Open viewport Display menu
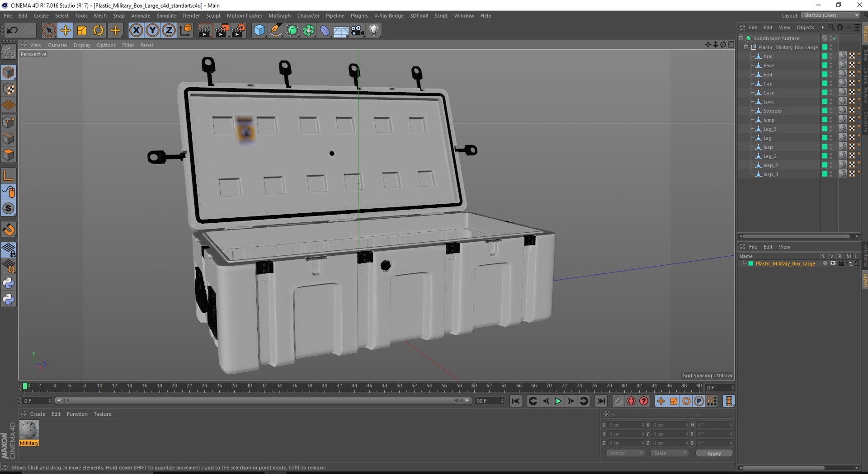868x474 pixels. [82, 45]
